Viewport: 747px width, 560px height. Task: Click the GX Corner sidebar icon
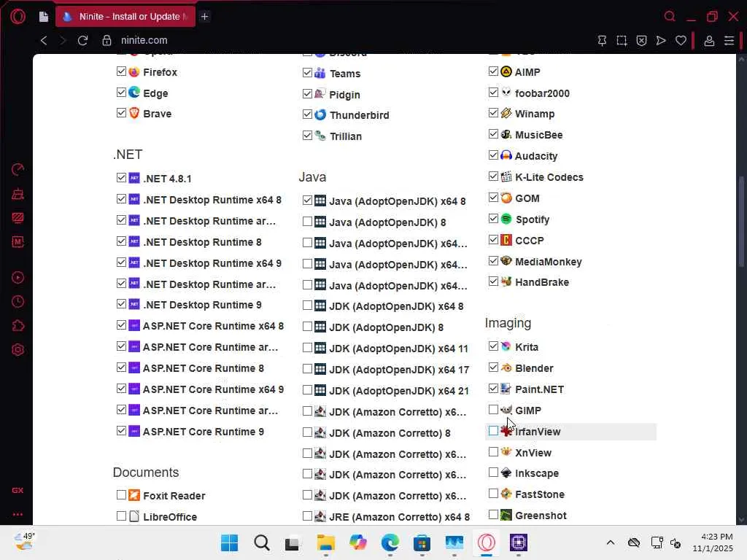tap(18, 490)
